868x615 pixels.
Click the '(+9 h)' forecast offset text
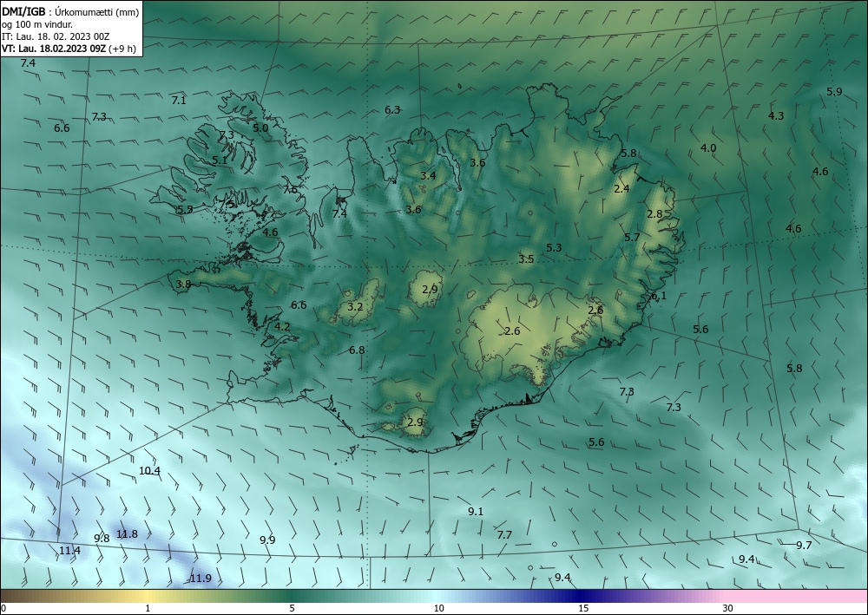click(124, 49)
